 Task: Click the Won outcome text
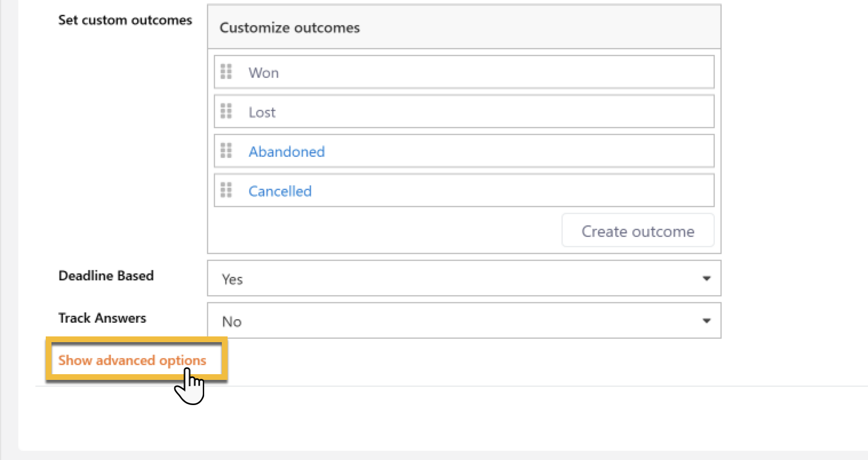pos(264,73)
